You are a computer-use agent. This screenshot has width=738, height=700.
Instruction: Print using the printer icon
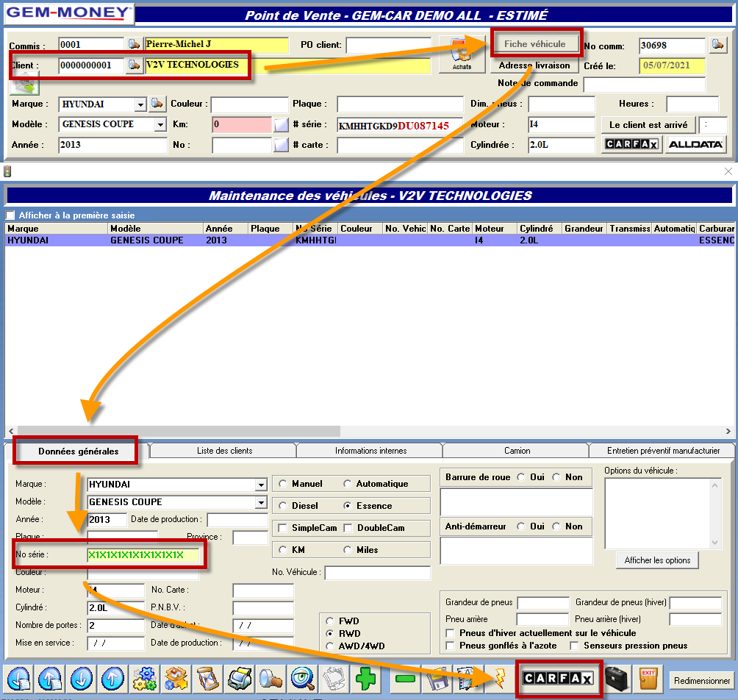coord(239,679)
